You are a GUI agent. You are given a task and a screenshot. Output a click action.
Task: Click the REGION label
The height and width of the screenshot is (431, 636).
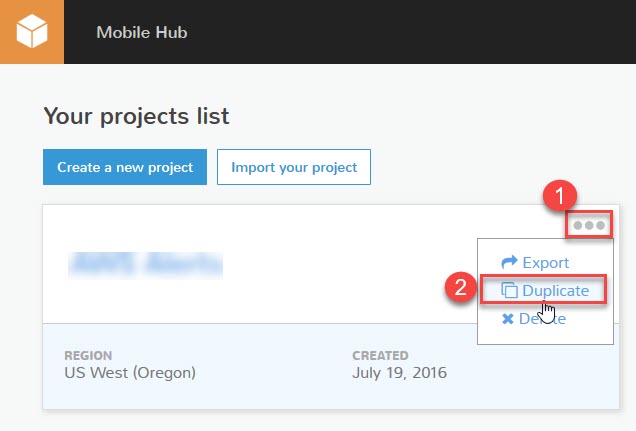click(88, 355)
